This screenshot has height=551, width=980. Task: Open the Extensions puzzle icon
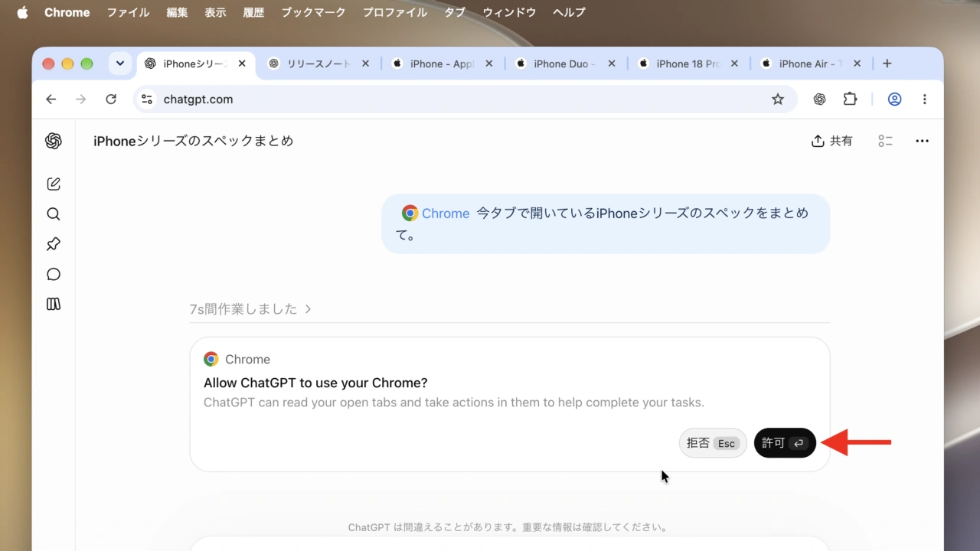coord(850,99)
